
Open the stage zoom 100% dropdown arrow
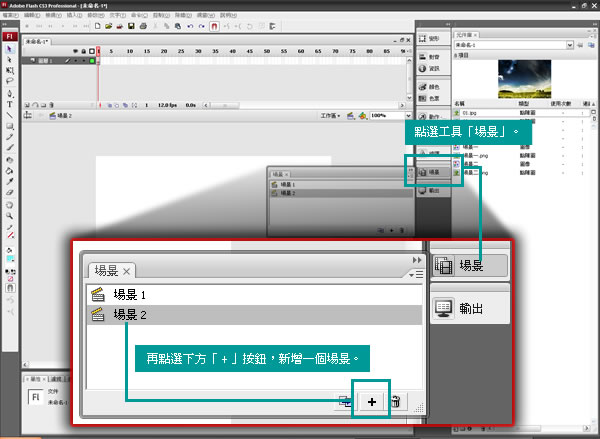pyautogui.click(x=408, y=116)
